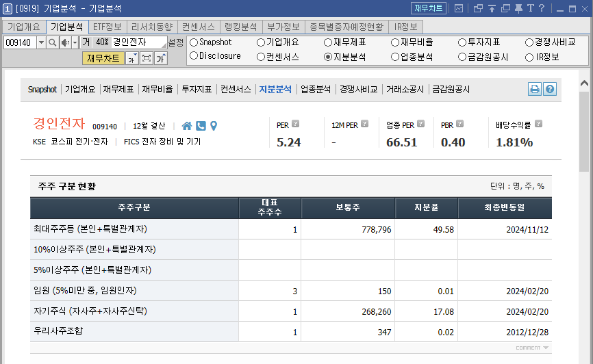The image size is (593, 364).
Task: Click the help mark next to 업종 PER
Action: 420,124
